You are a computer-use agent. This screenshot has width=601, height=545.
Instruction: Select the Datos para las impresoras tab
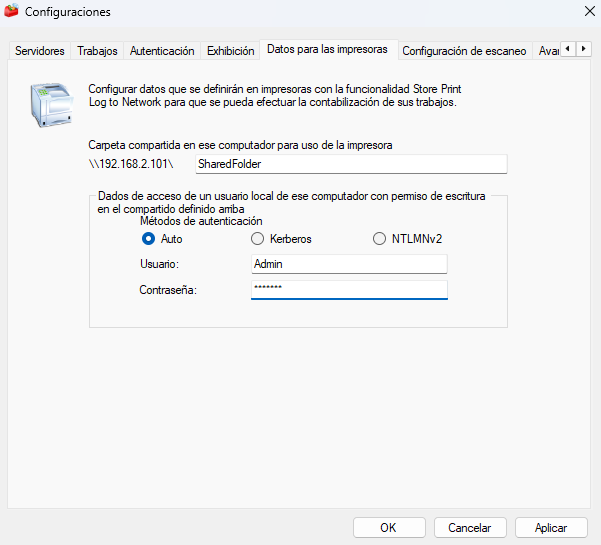tap(327, 49)
